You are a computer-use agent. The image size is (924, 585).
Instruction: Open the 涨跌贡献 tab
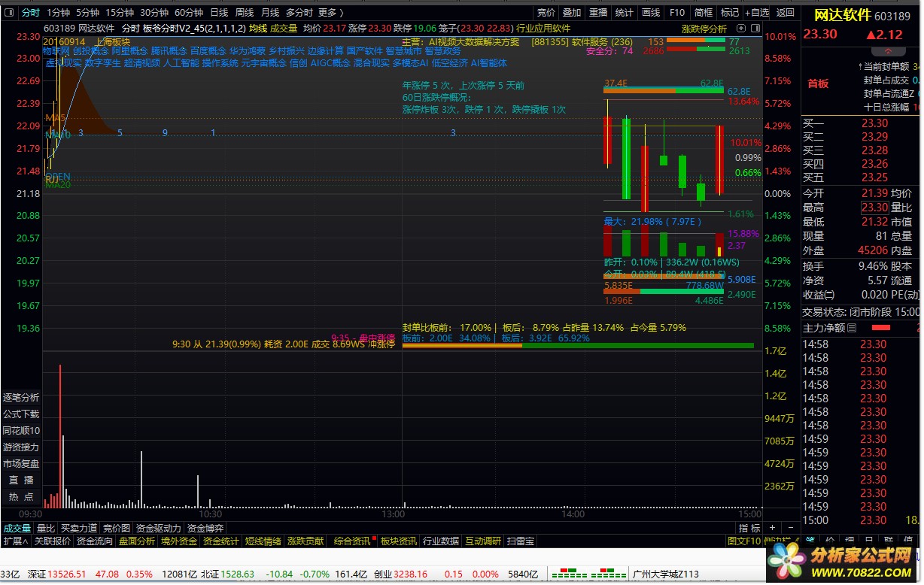[305, 541]
